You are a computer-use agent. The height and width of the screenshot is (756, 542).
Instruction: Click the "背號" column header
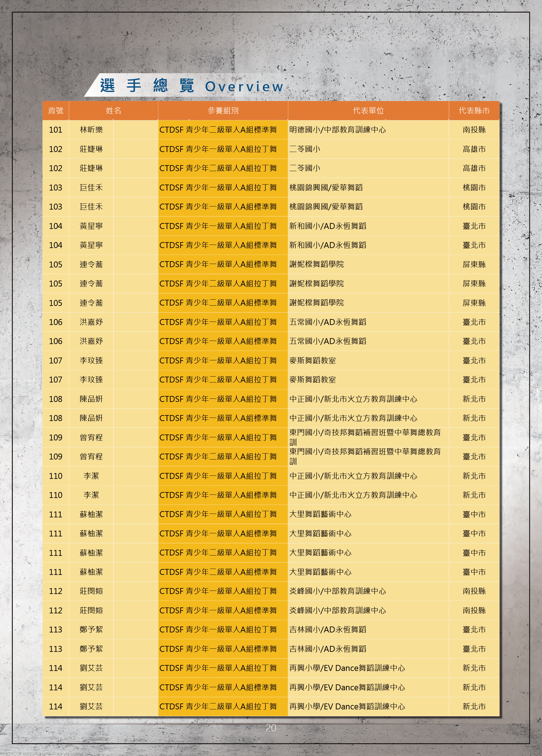[56, 111]
